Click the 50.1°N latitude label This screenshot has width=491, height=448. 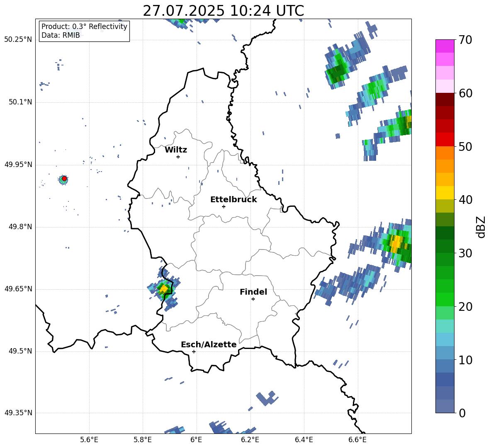21,102
